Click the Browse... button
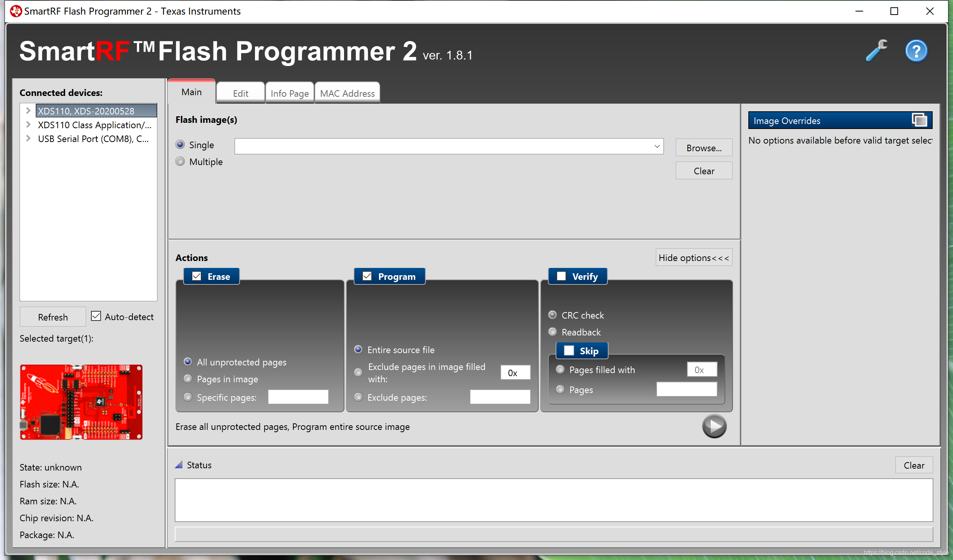Screen dimensions: 953x560 pos(703,148)
